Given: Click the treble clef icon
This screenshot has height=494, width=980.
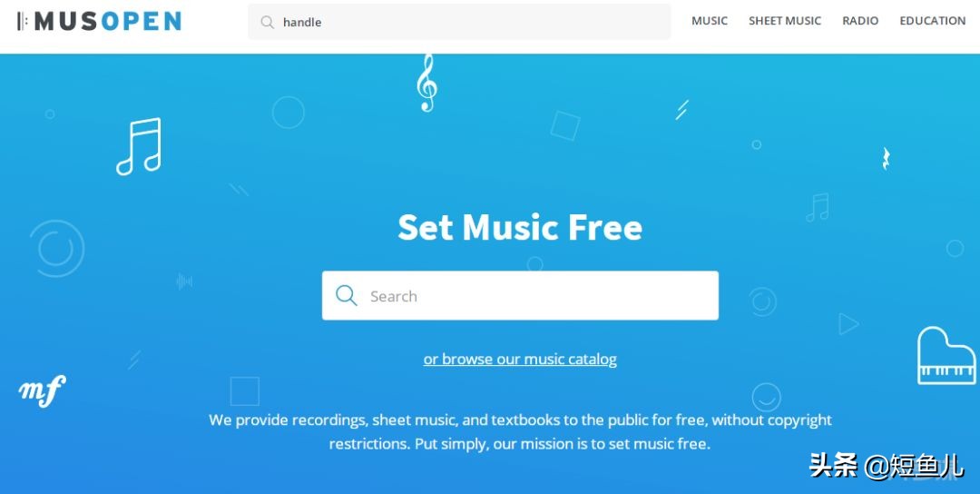Looking at the screenshot, I should (x=426, y=83).
